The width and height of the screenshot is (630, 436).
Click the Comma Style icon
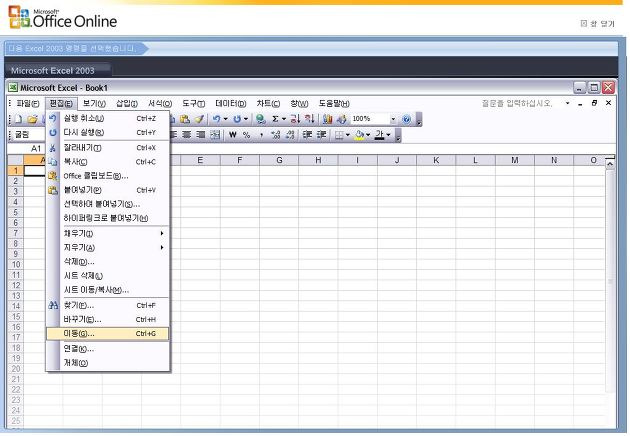[261, 135]
